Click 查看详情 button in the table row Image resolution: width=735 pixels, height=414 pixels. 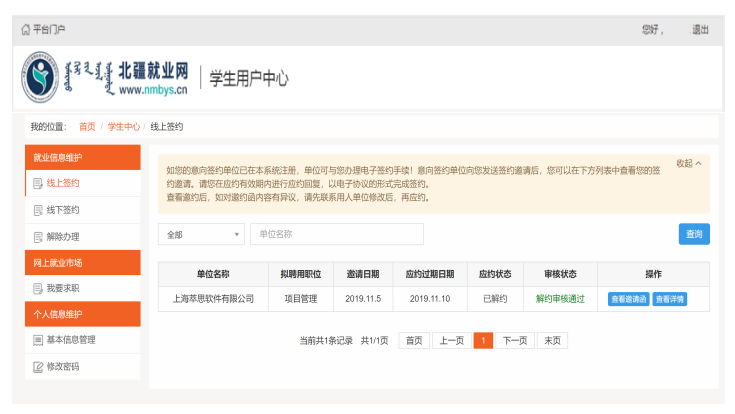[670, 299]
